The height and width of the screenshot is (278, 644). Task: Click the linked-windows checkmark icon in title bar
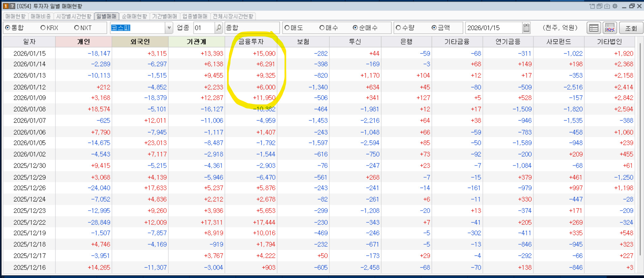(x=599, y=6)
